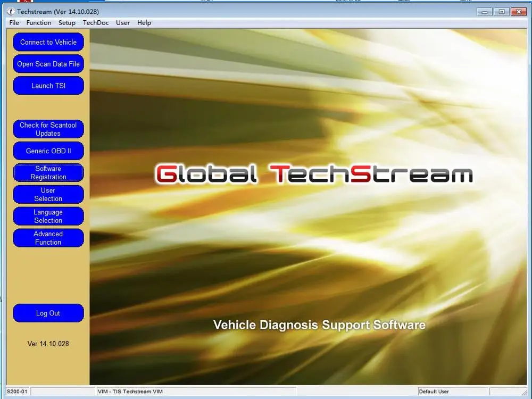Click Connect to Vehicle
Image resolution: width=532 pixels, height=399 pixels.
(x=48, y=42)
